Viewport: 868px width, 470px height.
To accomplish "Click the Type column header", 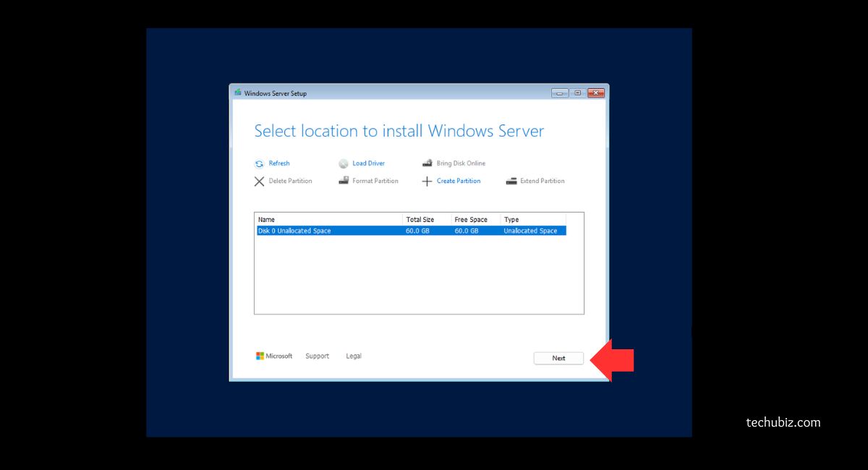I will click(x=532, y=219).
